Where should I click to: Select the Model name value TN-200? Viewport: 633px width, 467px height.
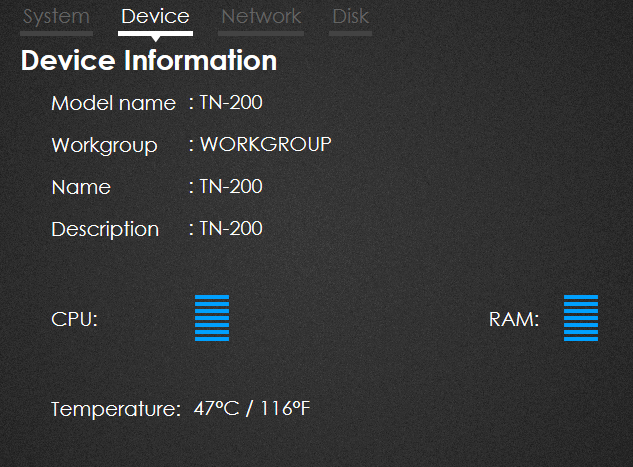[231, 103]
